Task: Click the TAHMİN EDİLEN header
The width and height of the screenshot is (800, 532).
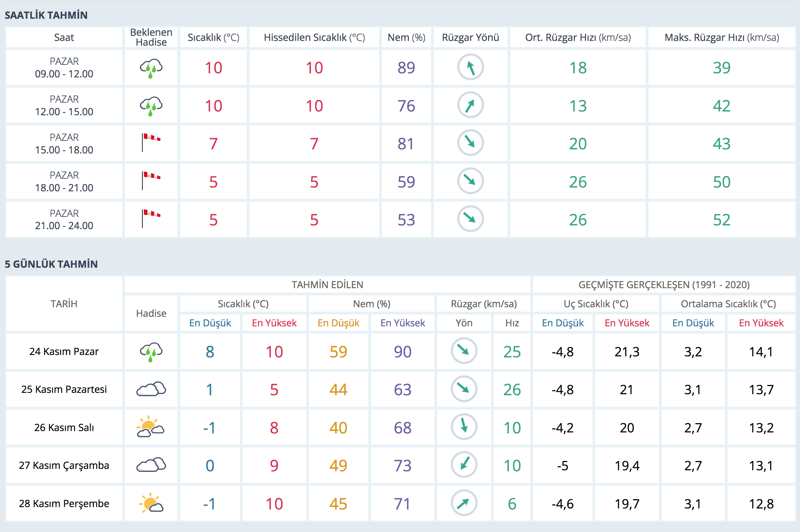Action: click(327, 285)
